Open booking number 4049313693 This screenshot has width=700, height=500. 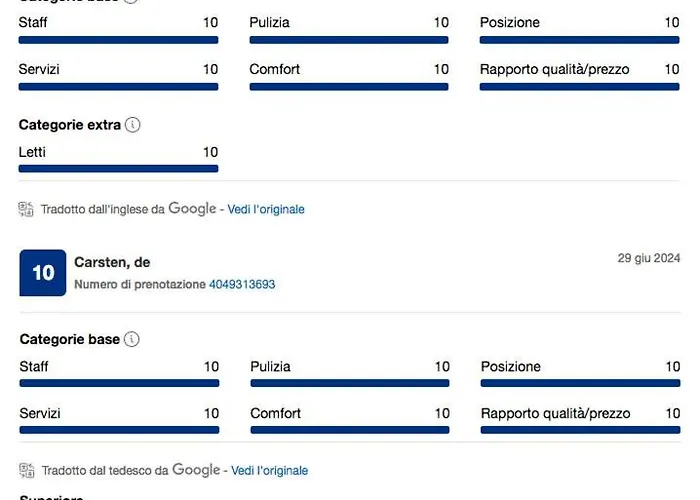[242, 285]
